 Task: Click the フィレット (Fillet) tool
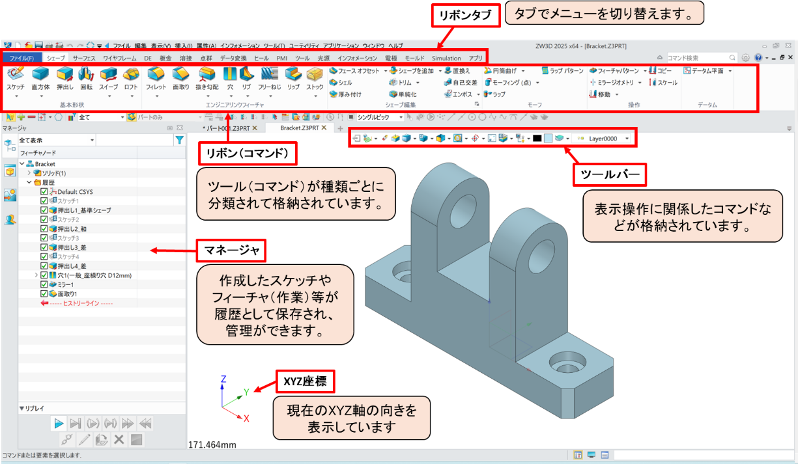[156, 78]
